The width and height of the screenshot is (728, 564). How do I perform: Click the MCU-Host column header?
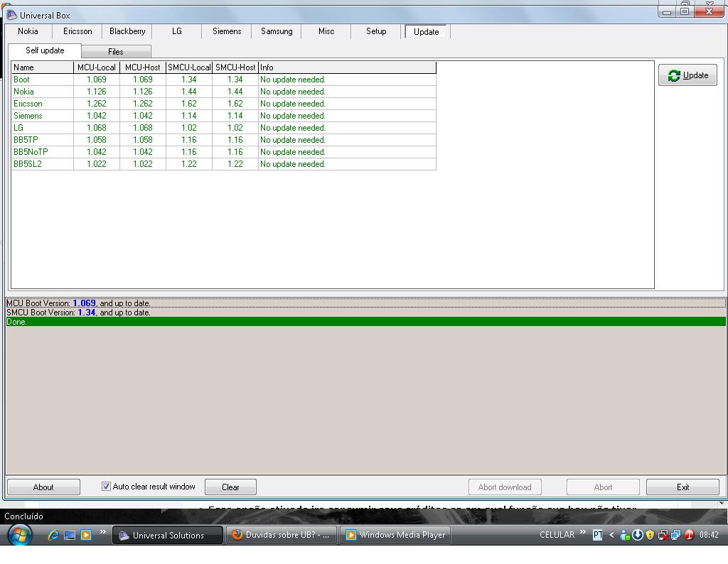[142, 67]
